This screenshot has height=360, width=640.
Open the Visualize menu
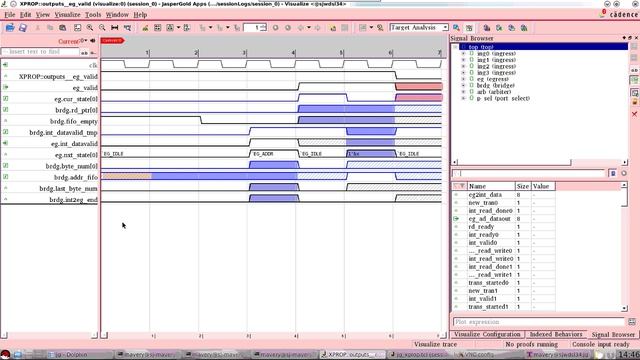tap(67, 15)
